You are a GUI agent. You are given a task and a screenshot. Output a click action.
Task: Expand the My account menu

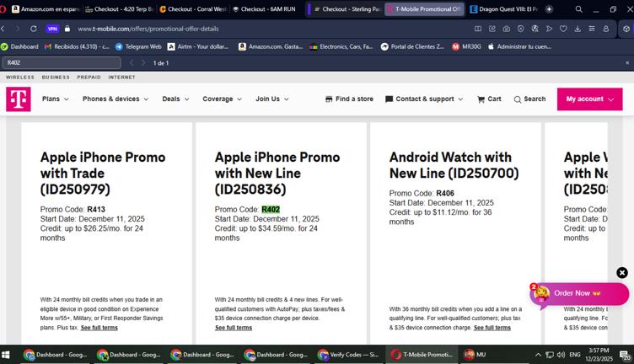click(590, 99)
